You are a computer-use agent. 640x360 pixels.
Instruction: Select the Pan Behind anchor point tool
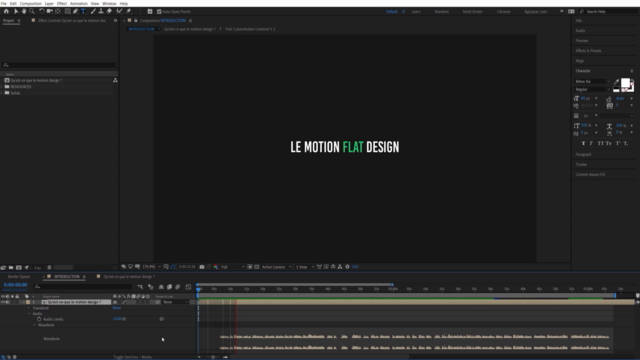pos(58,11)
